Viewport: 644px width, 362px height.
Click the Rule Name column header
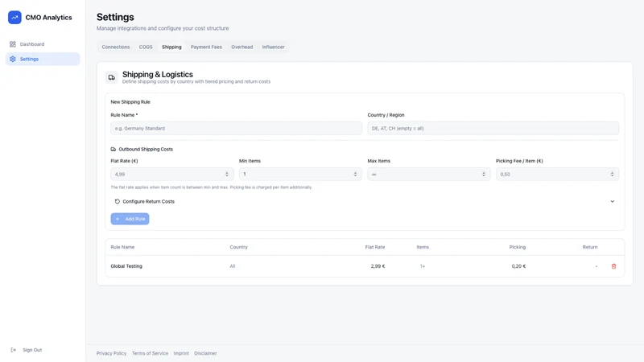pyautogui.click(x=122, y=247)
